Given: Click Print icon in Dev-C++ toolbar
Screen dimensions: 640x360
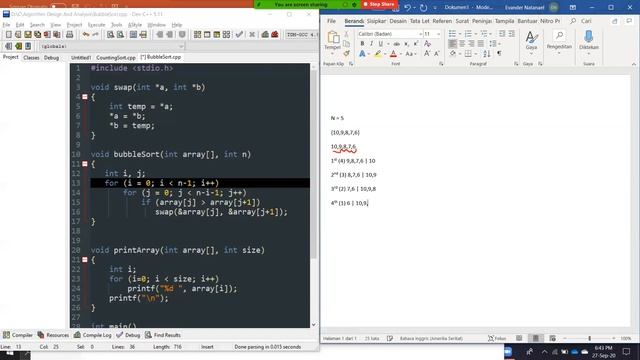Looking at the screenshot, I should point(69,35).
